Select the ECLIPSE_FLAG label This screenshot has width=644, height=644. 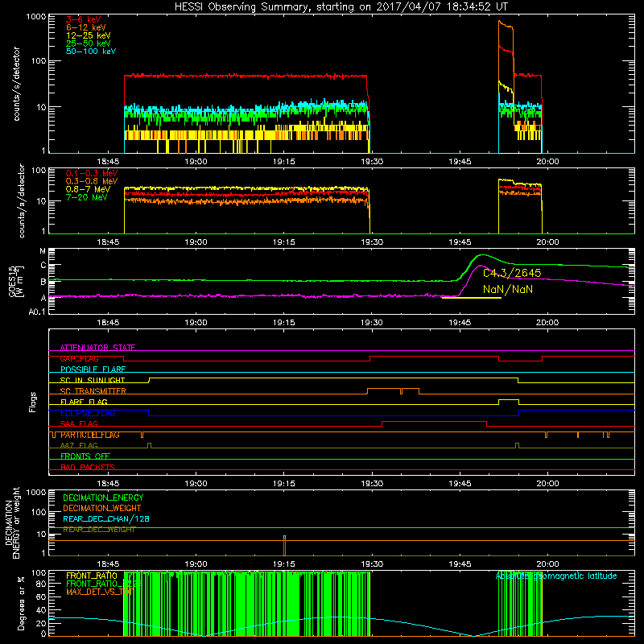88,413
